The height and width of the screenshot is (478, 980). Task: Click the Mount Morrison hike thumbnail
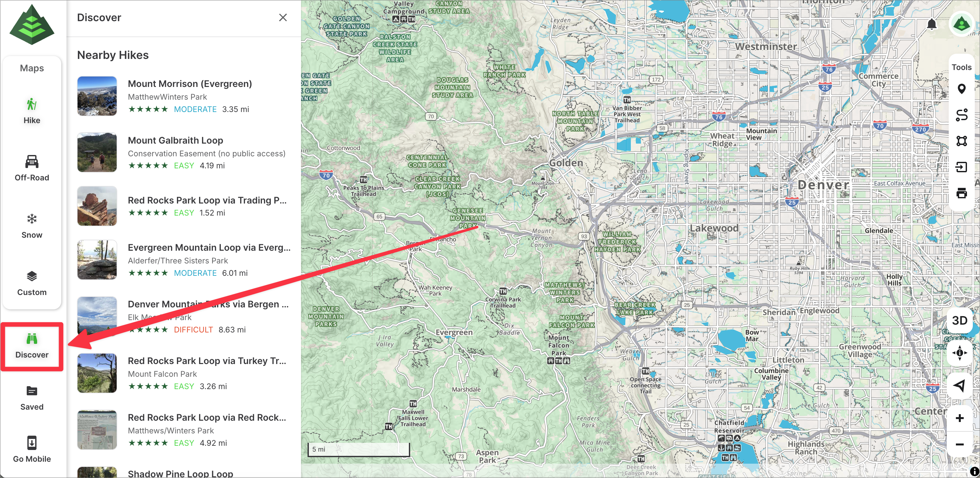pyautogui.click(x=97, y=96)
